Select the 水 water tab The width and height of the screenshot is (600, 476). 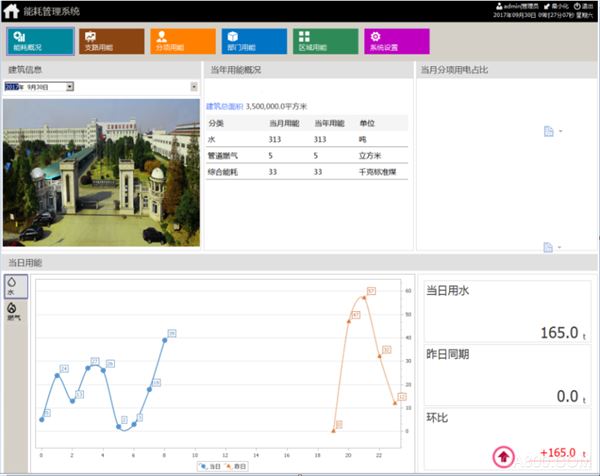(16, 286)
